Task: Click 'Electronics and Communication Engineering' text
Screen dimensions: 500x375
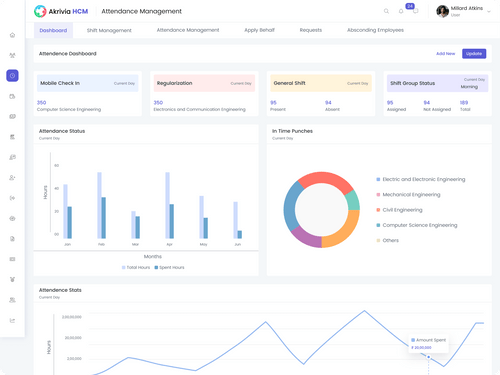Action: [199, 109]
